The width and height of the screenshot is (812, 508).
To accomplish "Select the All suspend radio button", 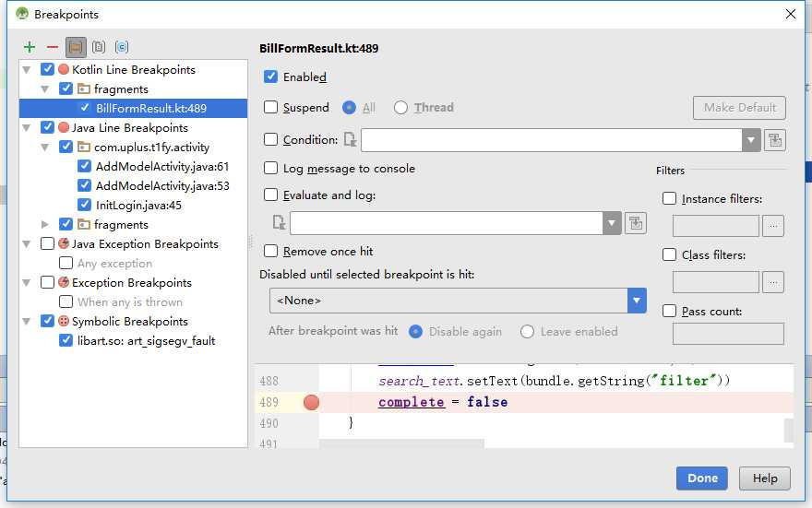I will [x=350, y=108].
